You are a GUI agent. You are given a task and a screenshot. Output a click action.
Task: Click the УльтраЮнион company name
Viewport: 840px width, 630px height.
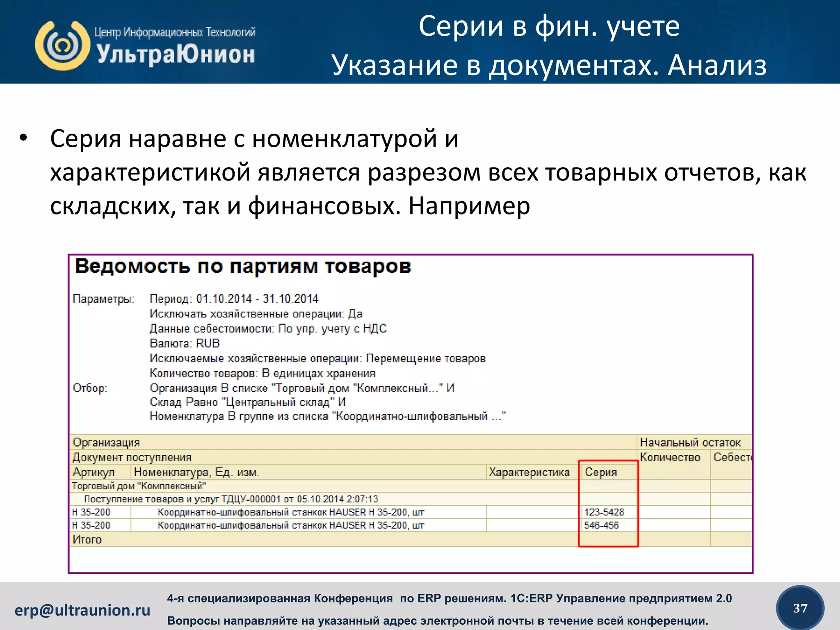click(176, 54)
